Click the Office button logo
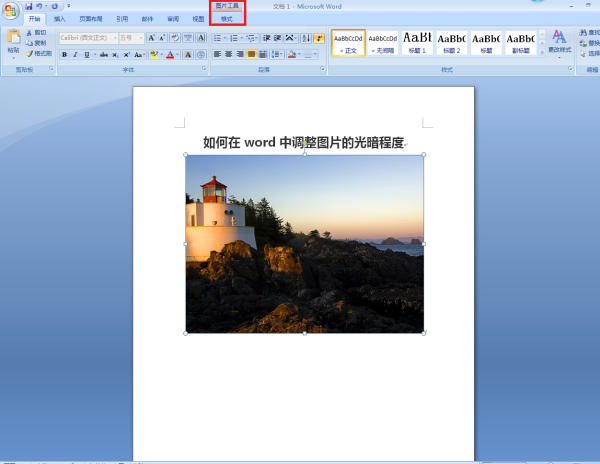The height and width of the screenshot is (464, 600). [x=11, y=10]
